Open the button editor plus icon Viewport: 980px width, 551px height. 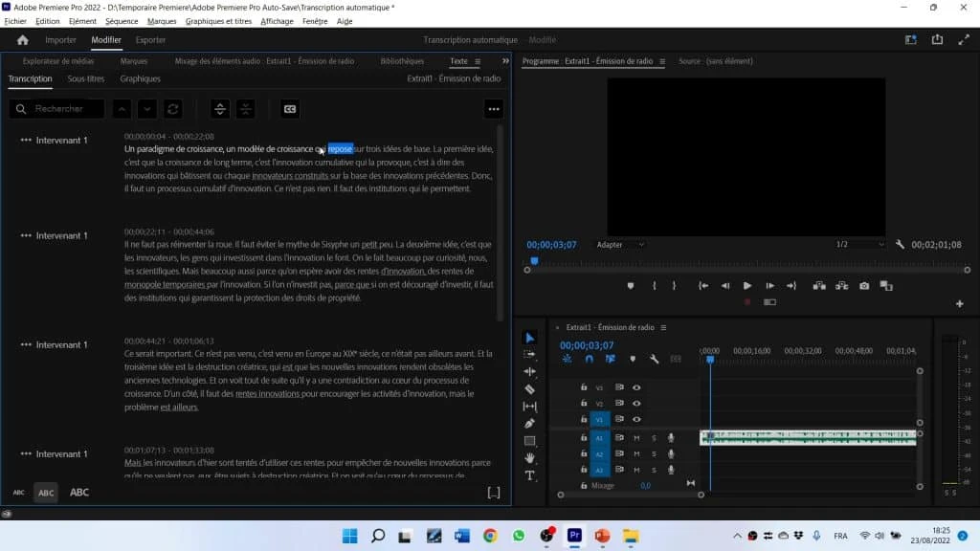(959, 303)
